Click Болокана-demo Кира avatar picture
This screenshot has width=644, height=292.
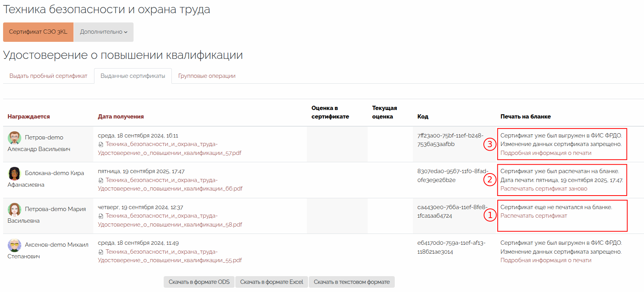(14, 173)
